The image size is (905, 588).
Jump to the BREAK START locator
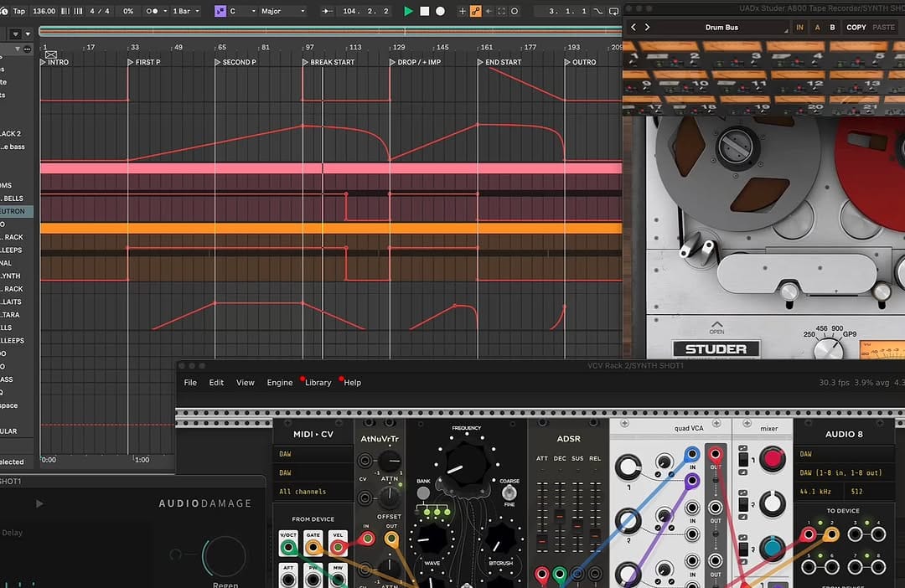[328, 62]
